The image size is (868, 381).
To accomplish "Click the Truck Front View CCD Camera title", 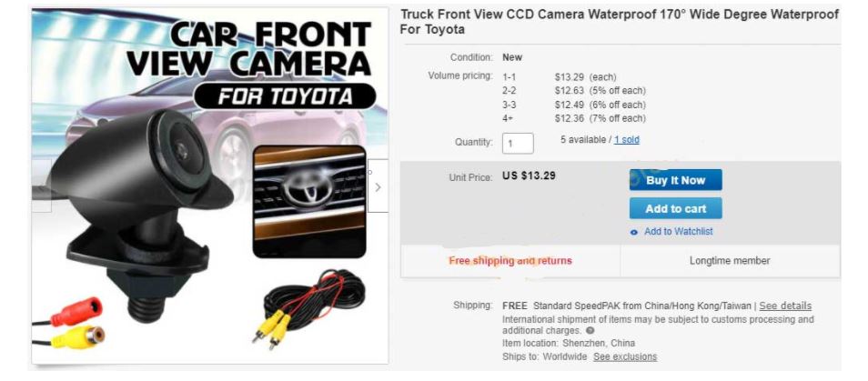I will (x=620, y=22).
